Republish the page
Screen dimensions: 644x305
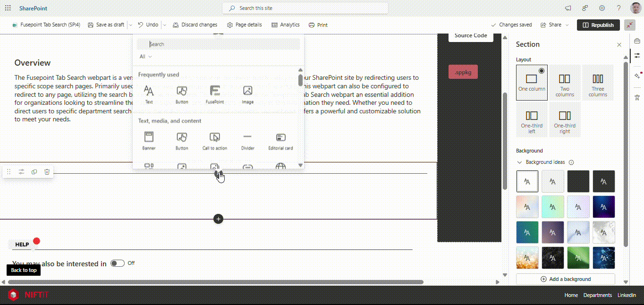click(598, 25)
